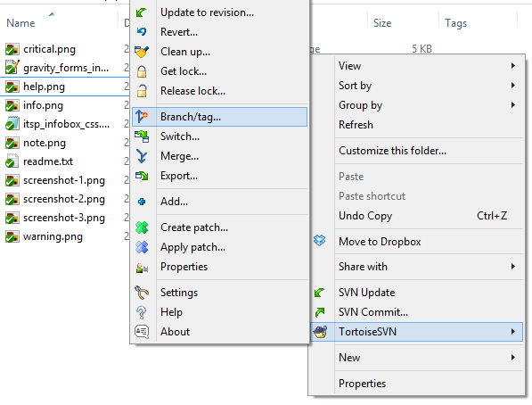Expand the View submenu arrow
The width and height of the screenshot is (532, 405).
coord(513,66)
